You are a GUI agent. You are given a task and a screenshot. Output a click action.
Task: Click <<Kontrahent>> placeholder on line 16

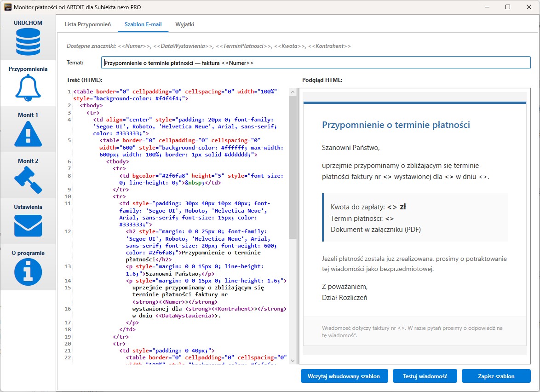coord(234,309)
